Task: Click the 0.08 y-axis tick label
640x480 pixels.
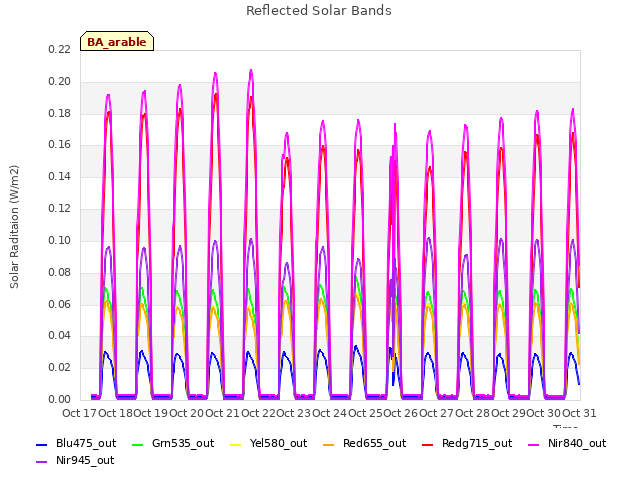Action: click(60, 272)
